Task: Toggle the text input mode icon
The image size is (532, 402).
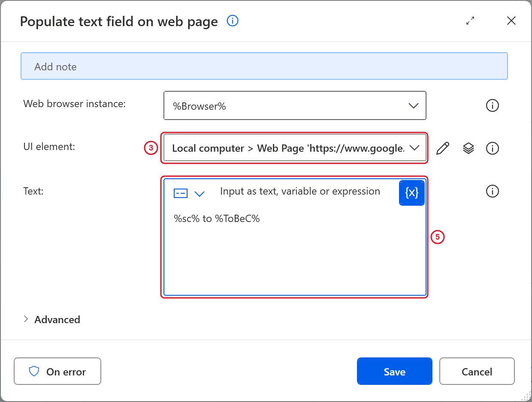Action: click(180, 193)
